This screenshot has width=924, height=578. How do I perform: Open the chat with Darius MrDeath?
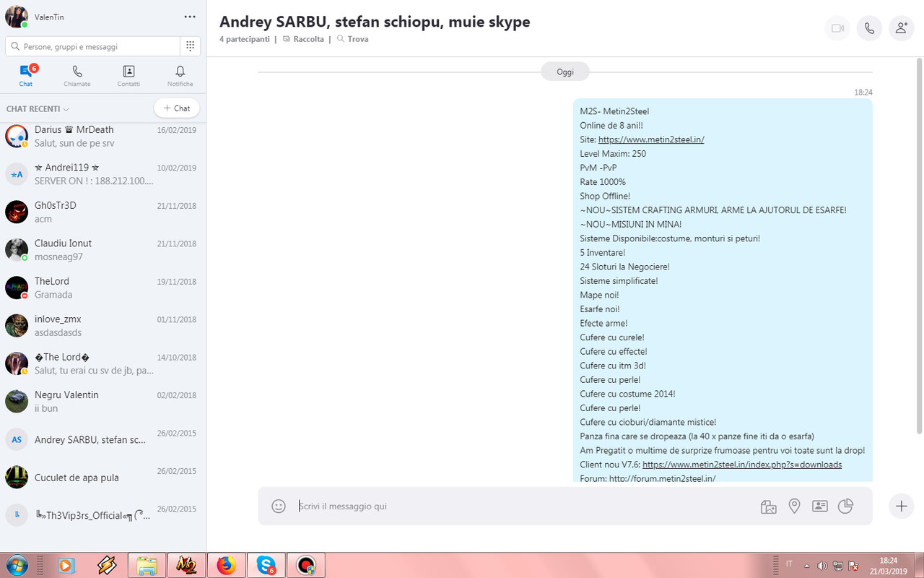(103, 136)
